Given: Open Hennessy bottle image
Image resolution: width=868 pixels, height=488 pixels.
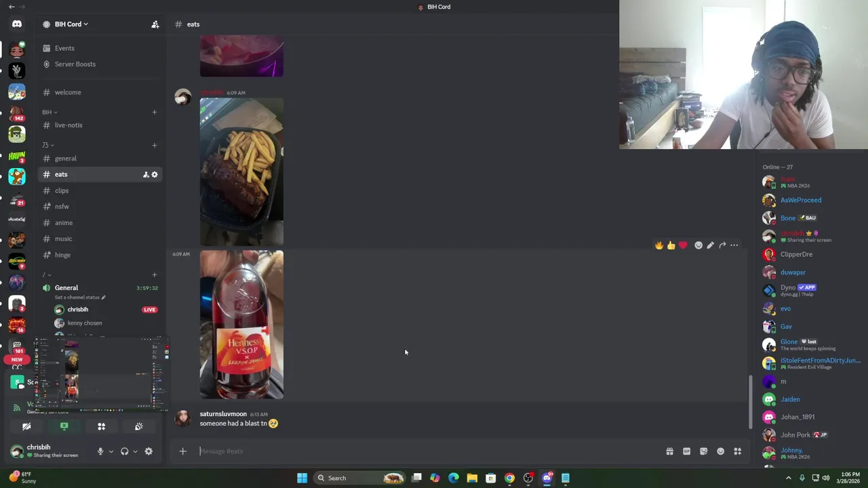Looking at the screenshot, I should click(241, 325).
